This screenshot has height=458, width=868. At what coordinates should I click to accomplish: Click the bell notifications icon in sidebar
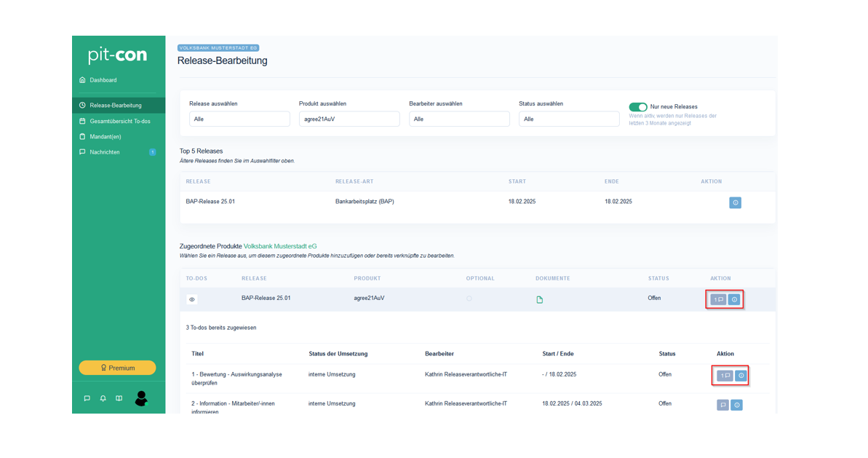pos(103,398)
